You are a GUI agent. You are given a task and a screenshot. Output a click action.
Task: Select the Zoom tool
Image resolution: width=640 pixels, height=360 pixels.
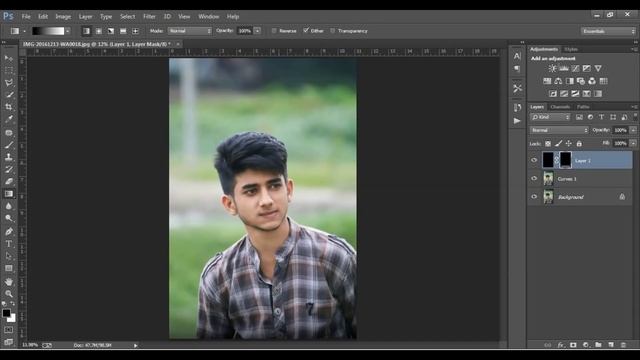(9, 293)
